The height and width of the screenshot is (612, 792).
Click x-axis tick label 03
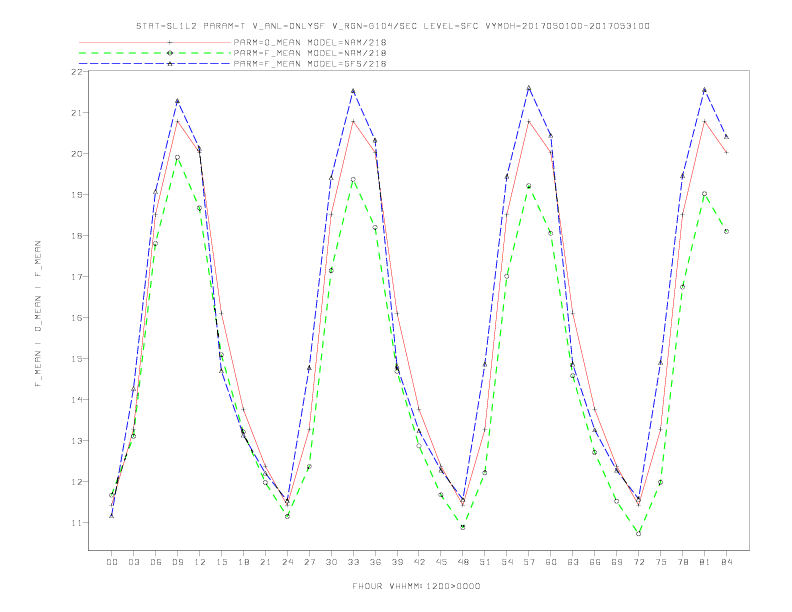pos(133,562)
